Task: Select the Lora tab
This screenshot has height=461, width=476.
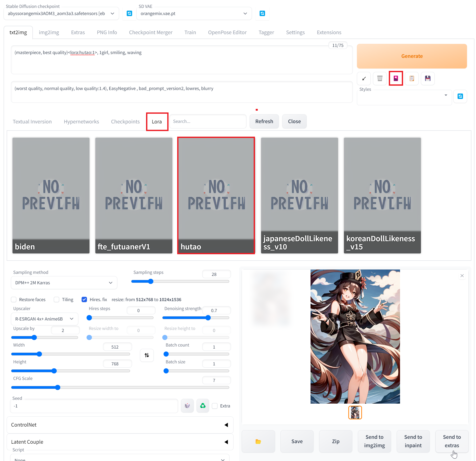Action: click(x=157, y=122)
